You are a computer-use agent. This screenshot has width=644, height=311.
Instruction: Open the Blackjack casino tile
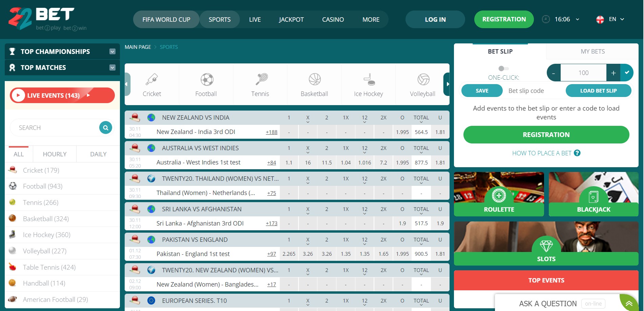(x=594, y=194)
